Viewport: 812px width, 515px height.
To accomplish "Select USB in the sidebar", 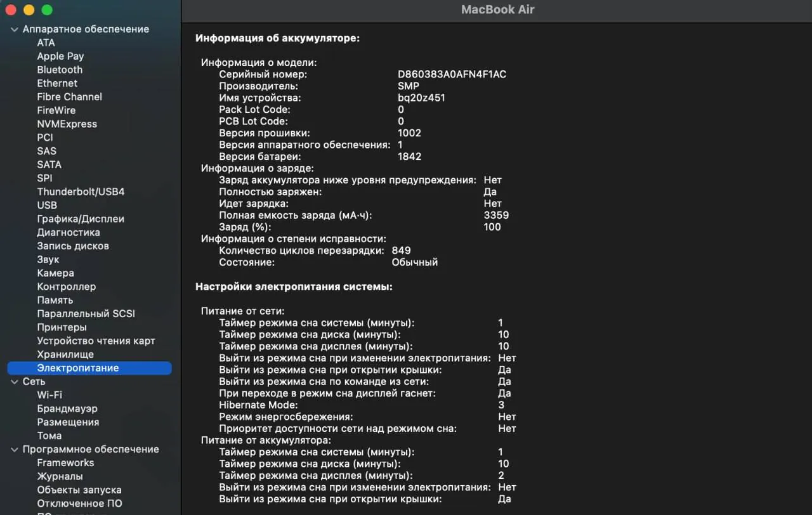I will tap(47, 205).
